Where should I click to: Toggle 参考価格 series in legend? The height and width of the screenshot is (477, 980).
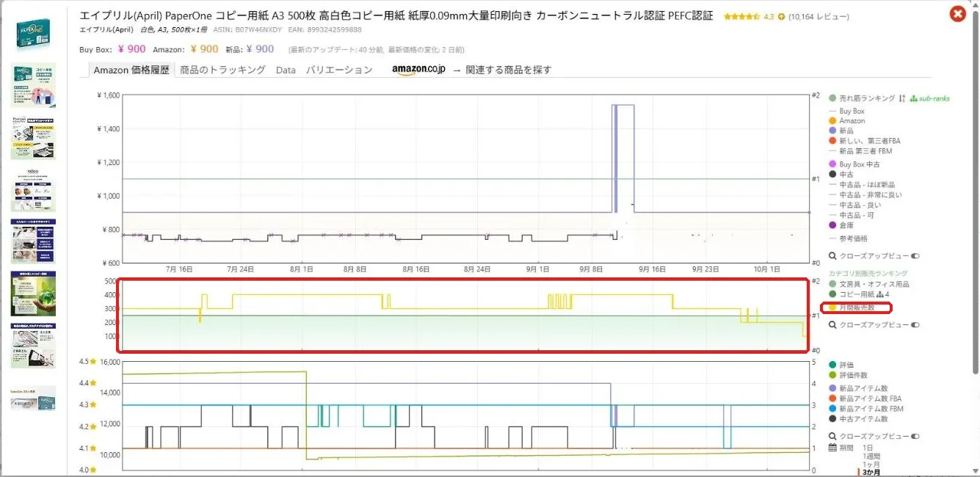[x=849, y=238]
